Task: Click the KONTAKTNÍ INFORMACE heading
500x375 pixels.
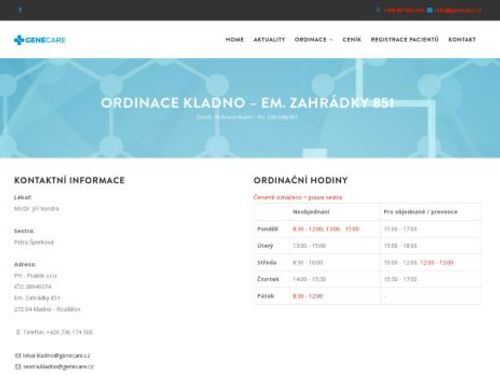Action: click(x=69, y=180)
